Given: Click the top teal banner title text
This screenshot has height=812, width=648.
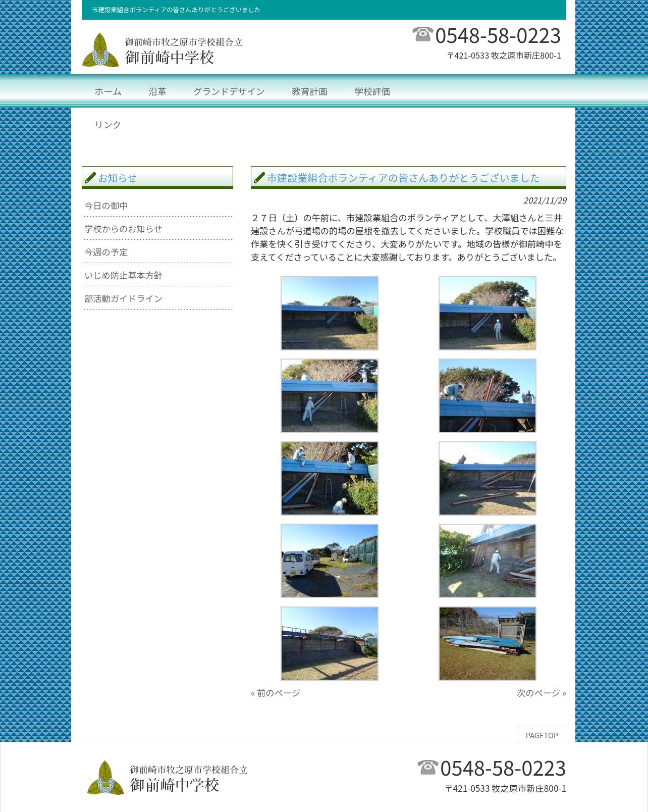Looking at the screenshot, I should tap(176, 10).
